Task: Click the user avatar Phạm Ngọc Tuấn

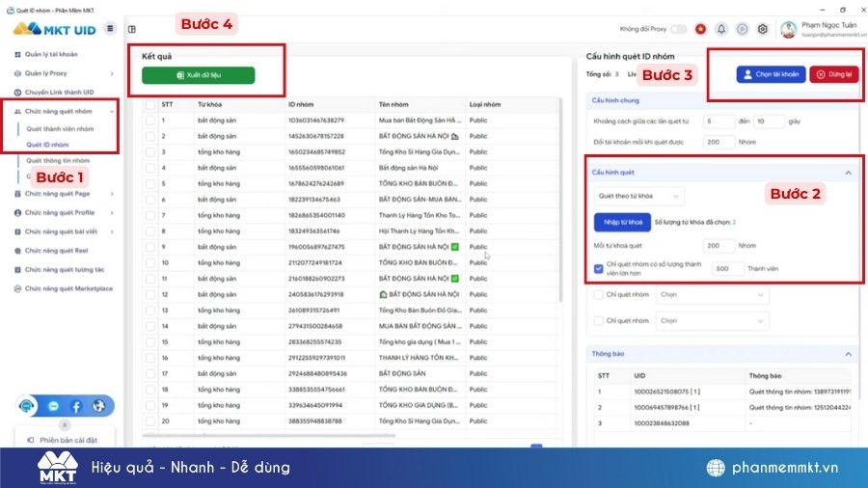Action: coord(788,29)
